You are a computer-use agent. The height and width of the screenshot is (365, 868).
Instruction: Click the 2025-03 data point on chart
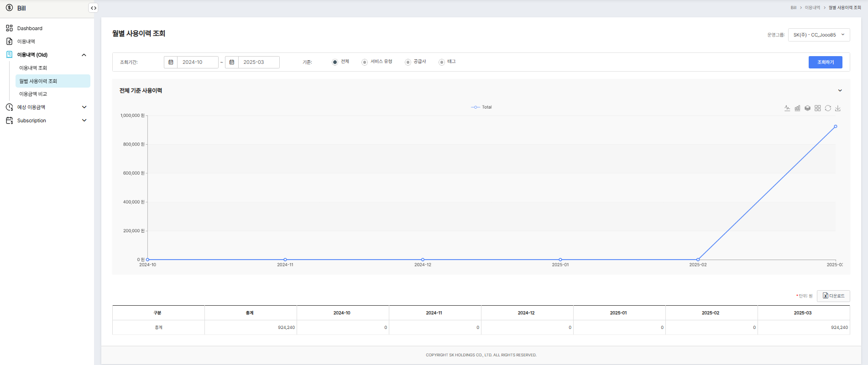point(836,126)
